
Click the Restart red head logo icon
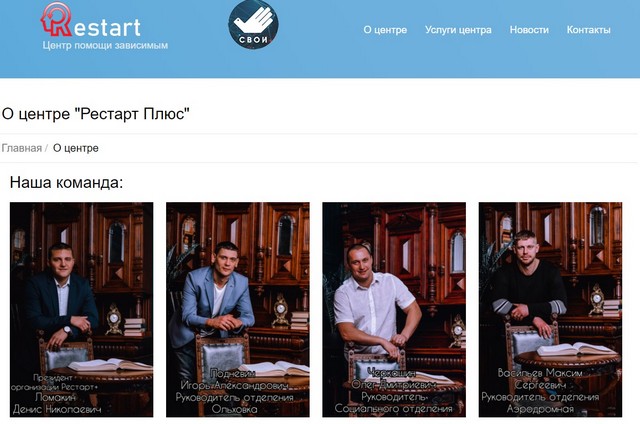click(56, 20)
